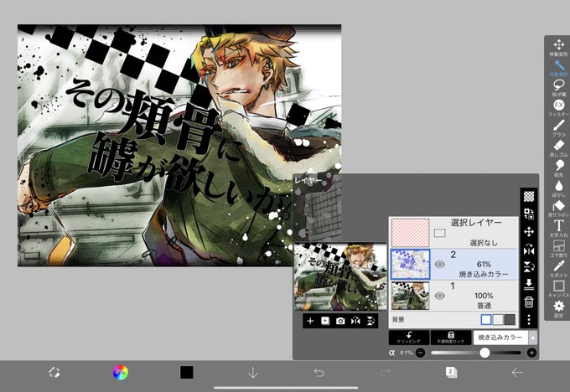570x392 pixels.
Task: Click the layer preview image in the panel
Action: 340,276
